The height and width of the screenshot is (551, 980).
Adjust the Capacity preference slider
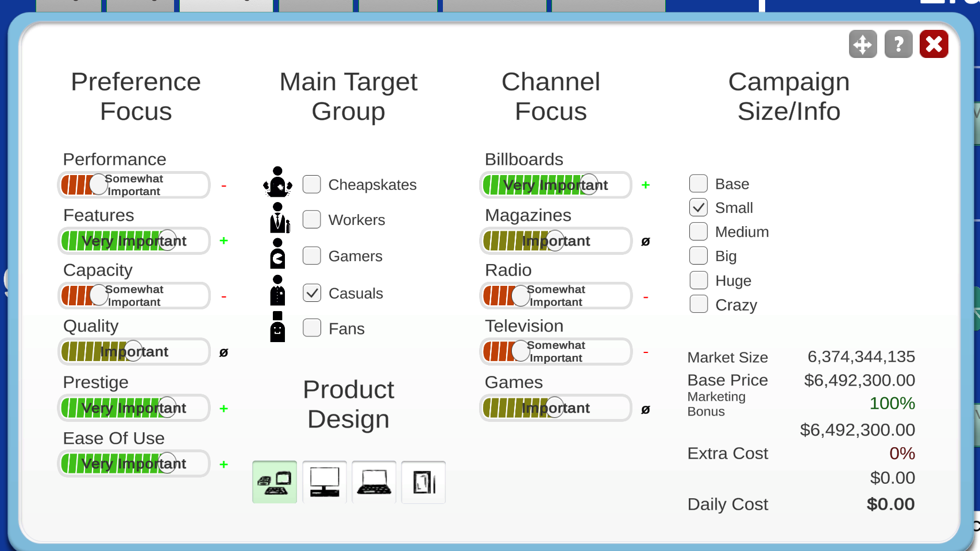[x=134, y=296]
